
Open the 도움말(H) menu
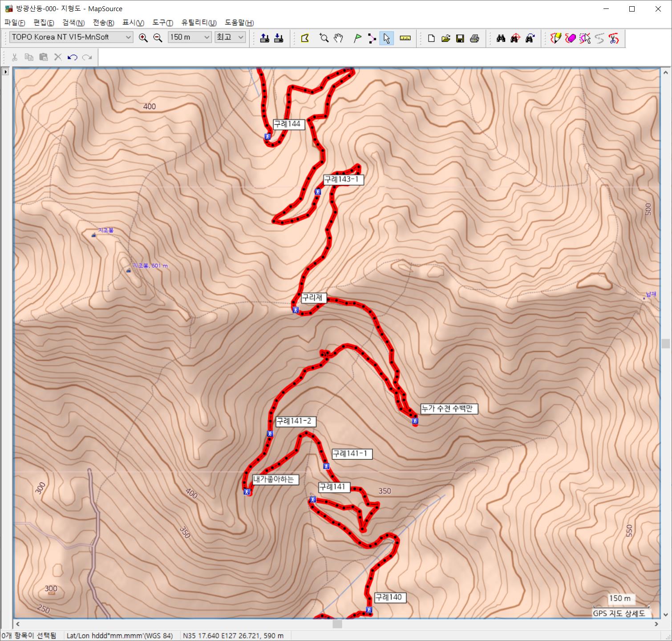click(239, 23)
